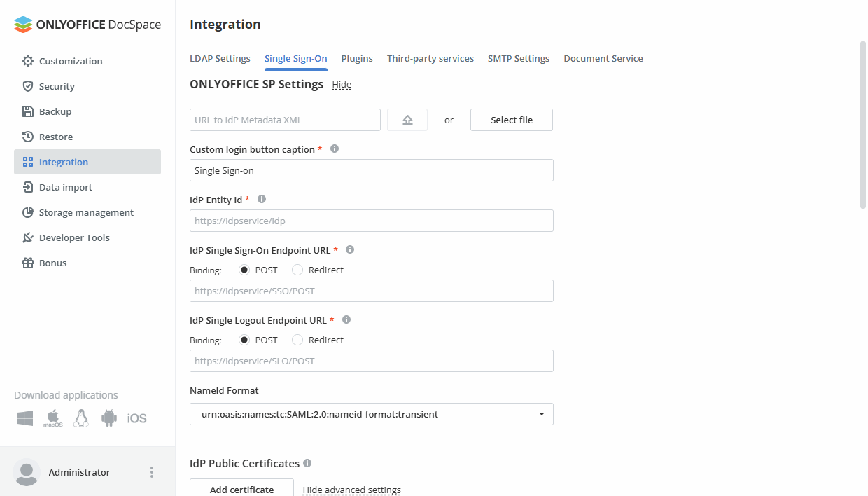Open Developer Tools section

[x=74, y=237]
